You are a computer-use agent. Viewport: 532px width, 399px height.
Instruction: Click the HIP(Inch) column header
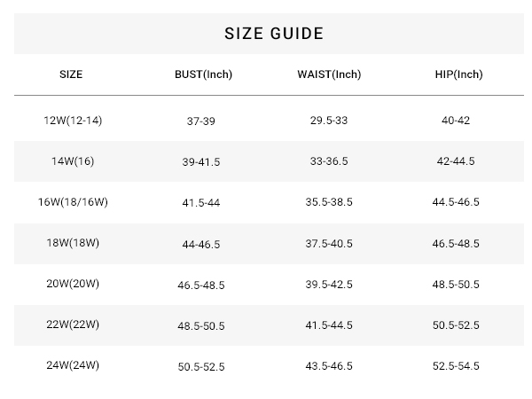[x=458, y=74]
